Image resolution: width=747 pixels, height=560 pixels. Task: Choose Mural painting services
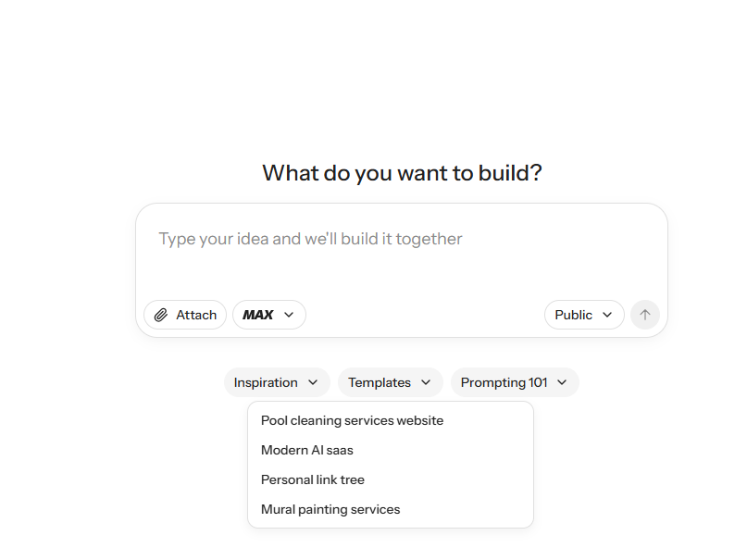click(x=330, y=509)
